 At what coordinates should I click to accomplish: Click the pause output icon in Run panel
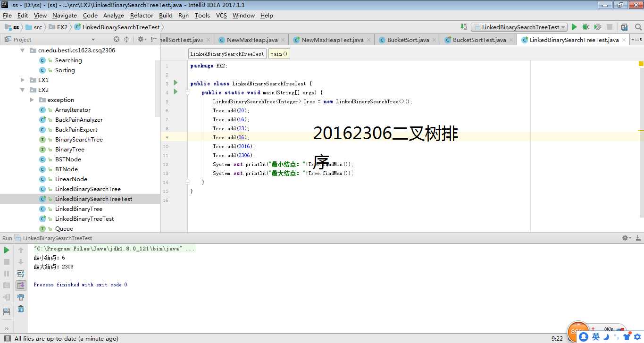(x=7, y=274)
